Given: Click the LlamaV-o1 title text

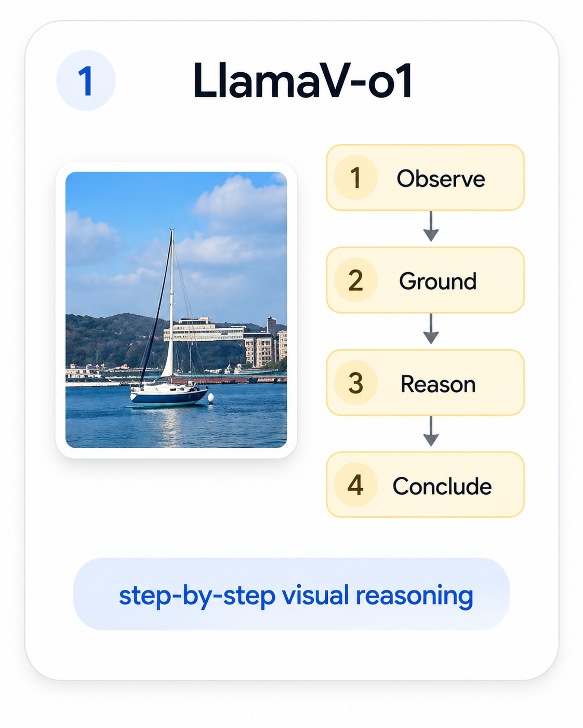Looking at the screenshot, I should click(302, 81).
